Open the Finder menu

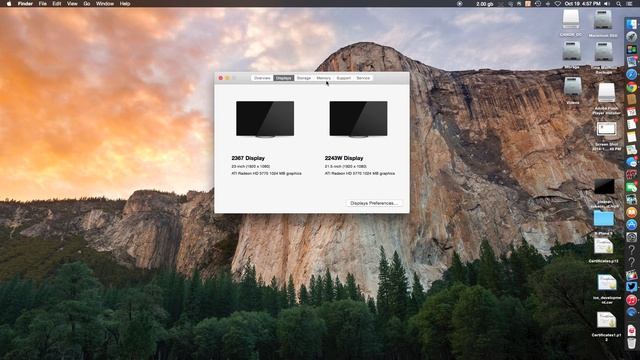click(25, 4)
